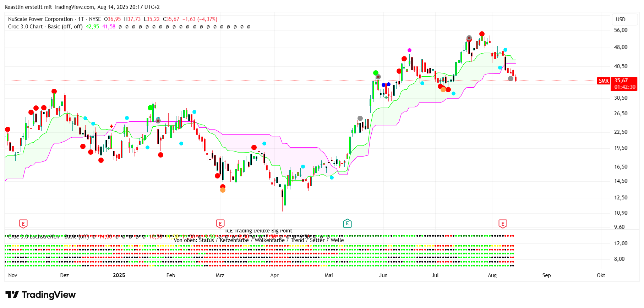Viewport: 644px width, 308px height.
Task: Click the large green dot at late-May breakout
Action: coord(376,73)
